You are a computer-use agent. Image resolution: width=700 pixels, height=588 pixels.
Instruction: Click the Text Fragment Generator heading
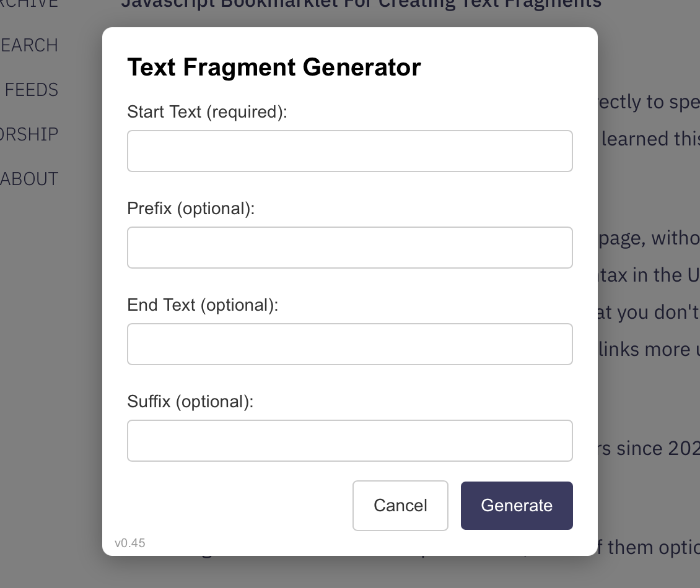[x=273, y=67]
